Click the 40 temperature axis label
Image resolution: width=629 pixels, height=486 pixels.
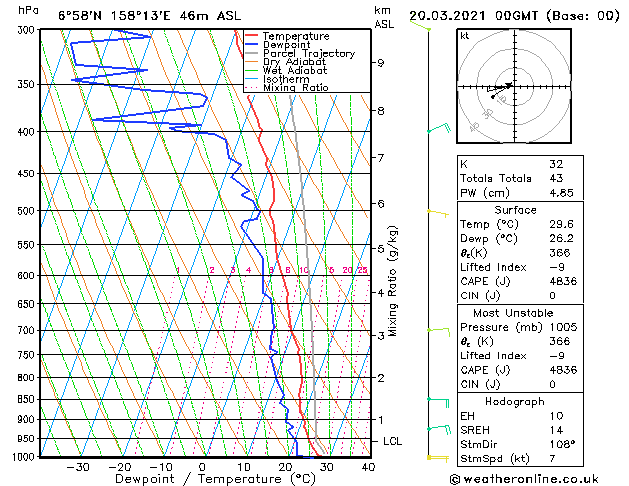[x=368, y=467]
